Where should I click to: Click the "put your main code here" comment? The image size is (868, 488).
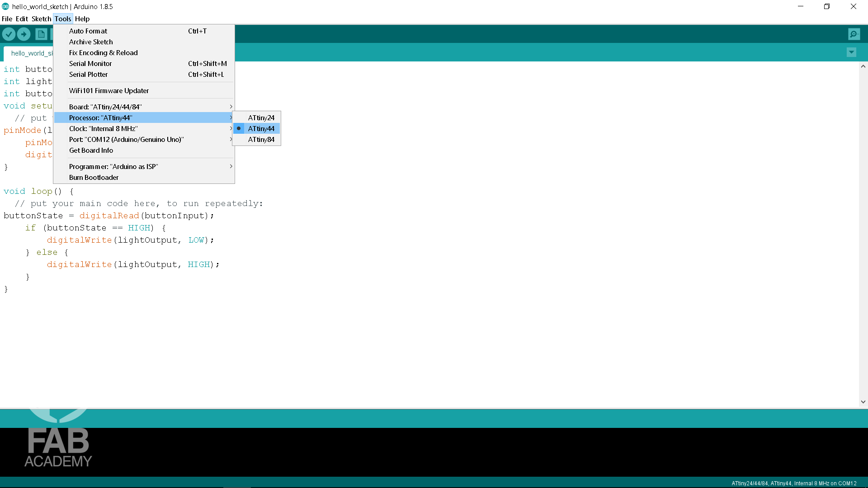pyautogui.click(x=139, y=203)
